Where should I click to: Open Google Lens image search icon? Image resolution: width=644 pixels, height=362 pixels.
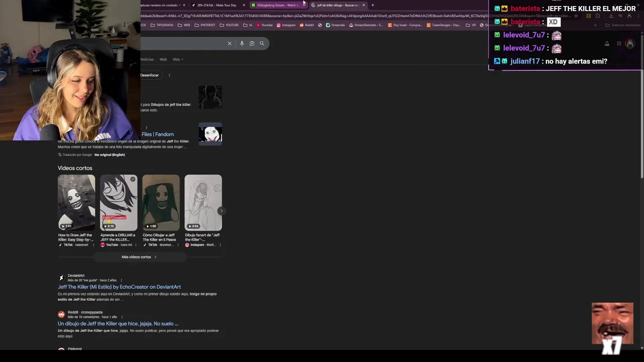[x=252, y=43]
